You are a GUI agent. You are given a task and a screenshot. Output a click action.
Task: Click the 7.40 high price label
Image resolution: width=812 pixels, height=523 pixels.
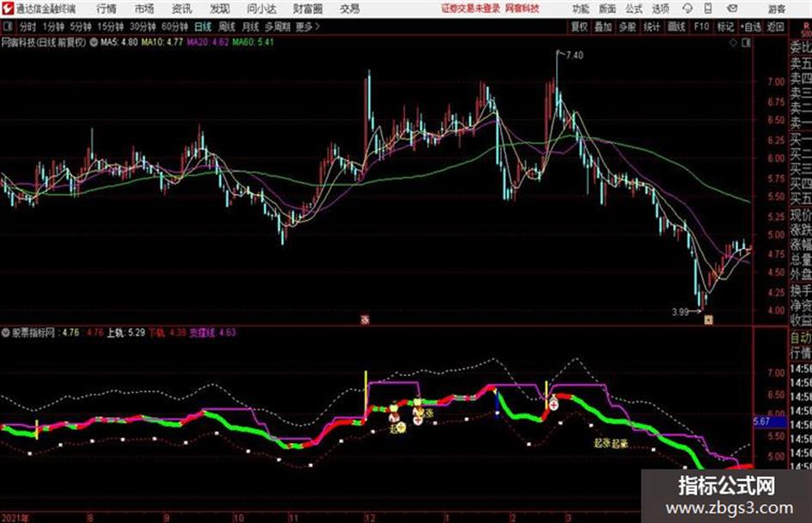coord(574,55)
